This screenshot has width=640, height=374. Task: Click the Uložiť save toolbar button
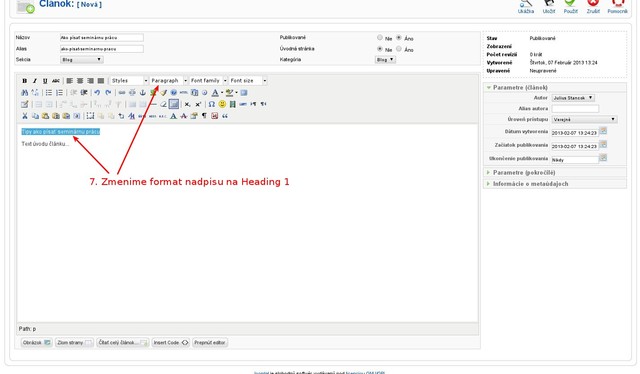tap(549, 7)
